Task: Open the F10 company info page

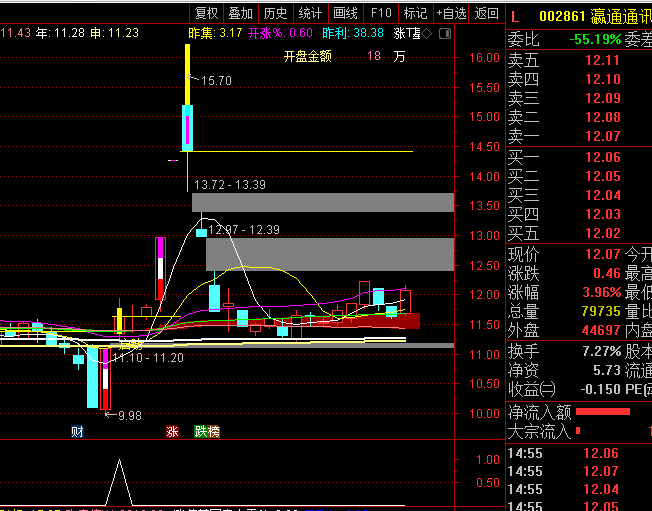Action: [381, 13]
